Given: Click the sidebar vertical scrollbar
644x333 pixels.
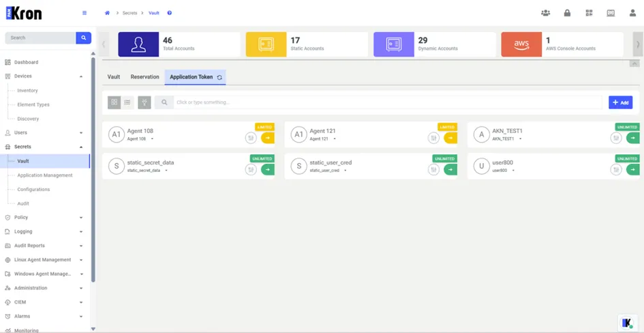Looking at the screenshot, I should [x=93, y=169].
